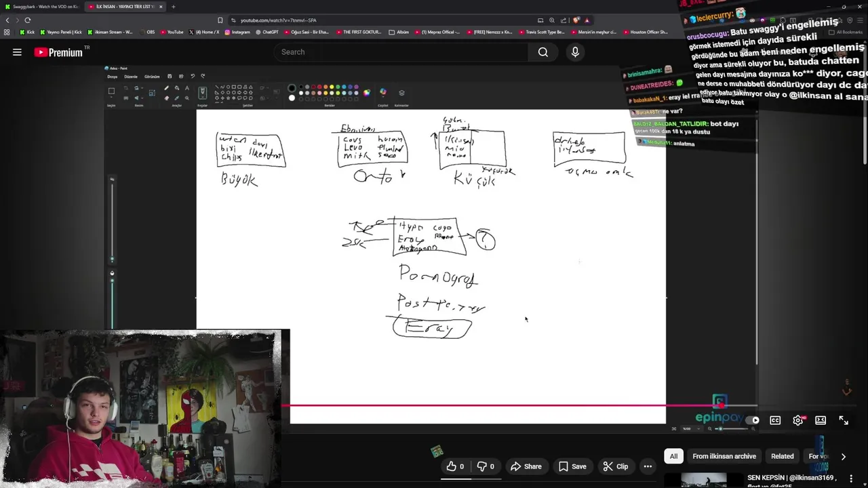868x488 pixels.
Task: Choose black primary color circle in Paint
Action: pyautogui.click(x=292, y=88)
